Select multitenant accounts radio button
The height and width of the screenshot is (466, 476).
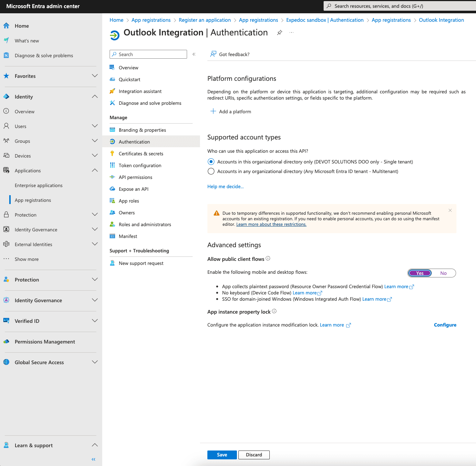pos(211,171)
